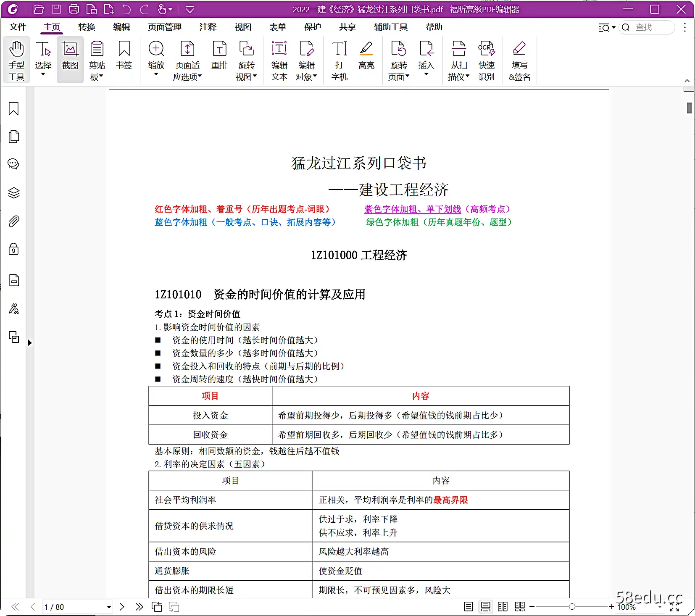This screenshot has width=695, height=616.
Task: Adjust the zoom slider
Action: [571, 607]
